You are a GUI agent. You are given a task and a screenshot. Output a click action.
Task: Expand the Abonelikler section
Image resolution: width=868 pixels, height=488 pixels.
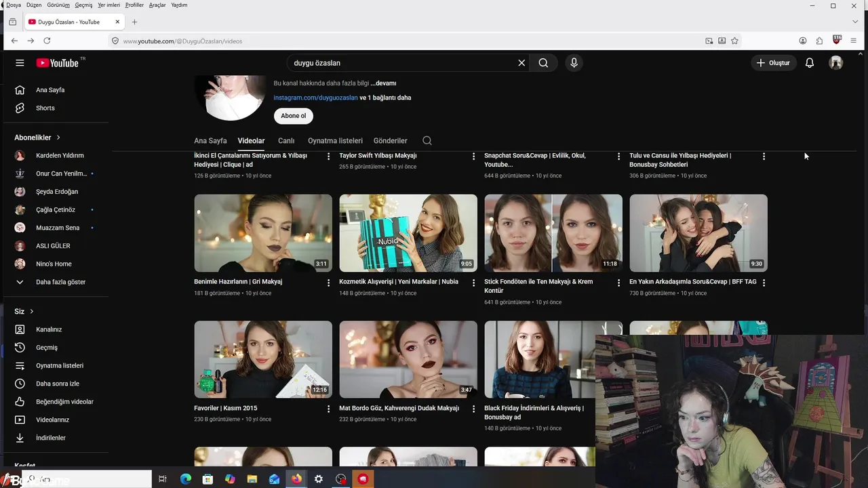(37, 138)
